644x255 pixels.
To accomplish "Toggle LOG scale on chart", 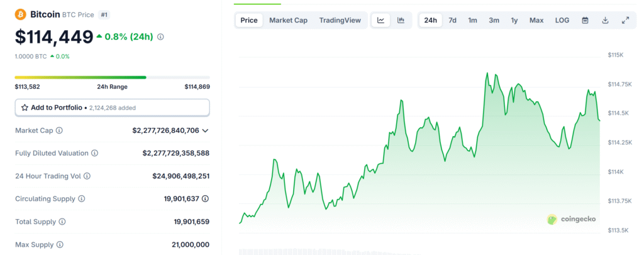I will click(562, 20).
